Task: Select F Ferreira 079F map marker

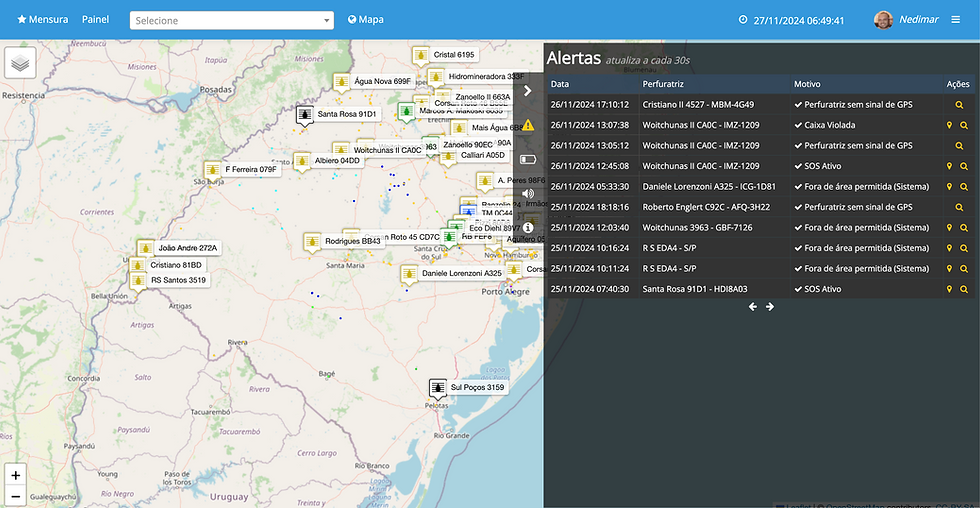Action: 212,170
